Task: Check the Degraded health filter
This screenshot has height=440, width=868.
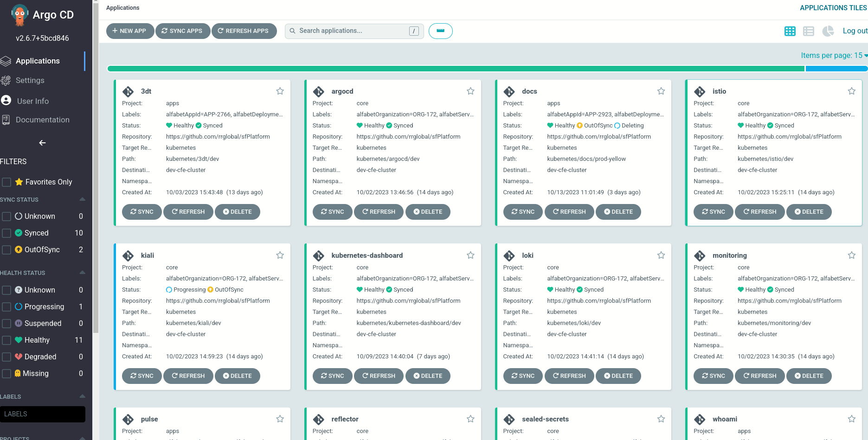Action: 6,357
